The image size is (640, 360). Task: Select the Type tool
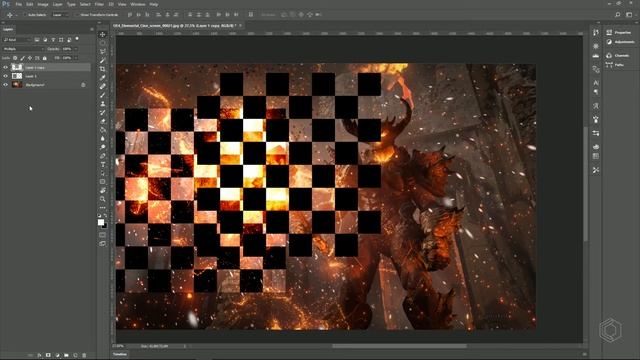click(102, 164)
